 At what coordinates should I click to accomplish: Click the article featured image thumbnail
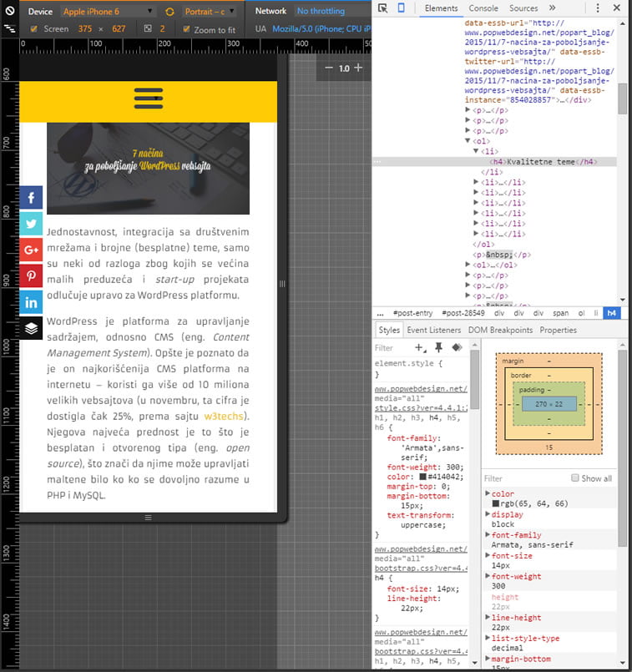click(x=148, y=169)
